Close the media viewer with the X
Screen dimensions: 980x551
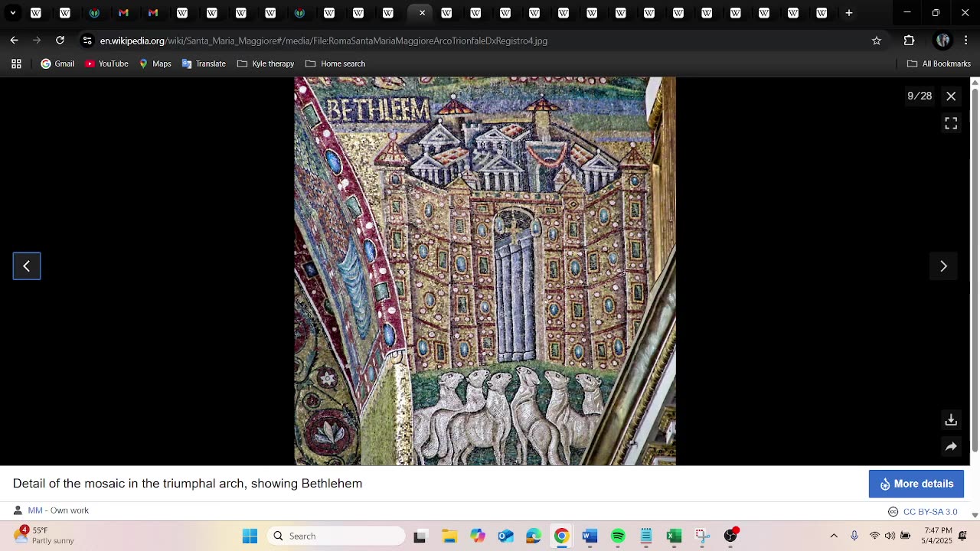tap(951, 96)
